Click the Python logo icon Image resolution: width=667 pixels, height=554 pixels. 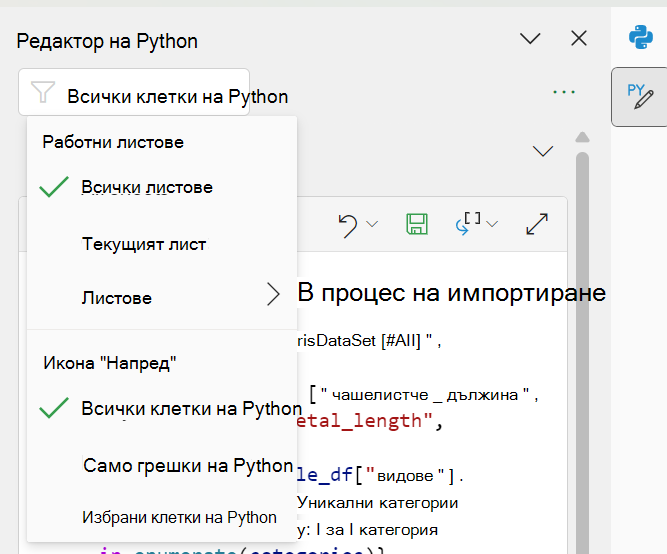[x=641, y=37]
